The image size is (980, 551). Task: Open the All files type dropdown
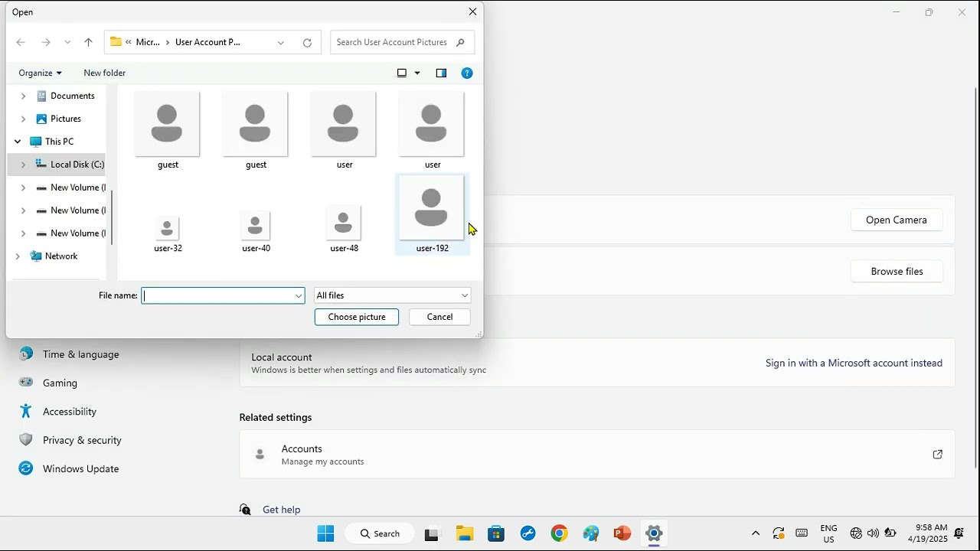[392, 295]
